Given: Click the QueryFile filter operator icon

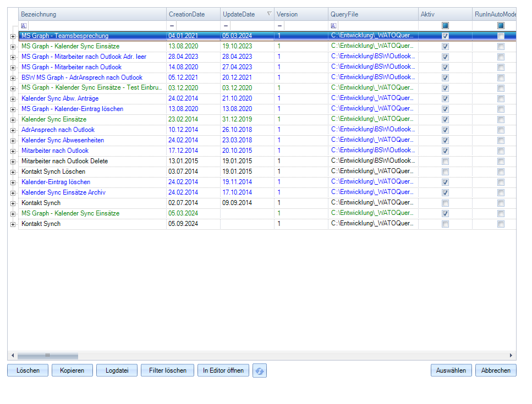Looking at the screenshot, I should tap(333, 26).
